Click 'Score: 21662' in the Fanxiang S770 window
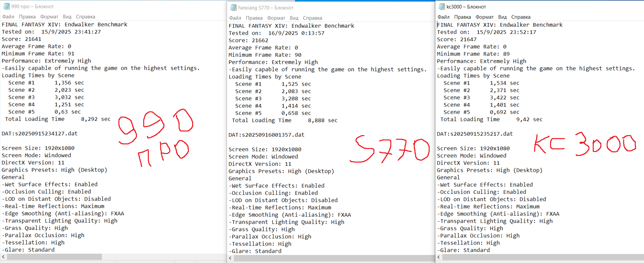Image resolution: width=644 pixels, height=263 pixels. pos(248,40)
